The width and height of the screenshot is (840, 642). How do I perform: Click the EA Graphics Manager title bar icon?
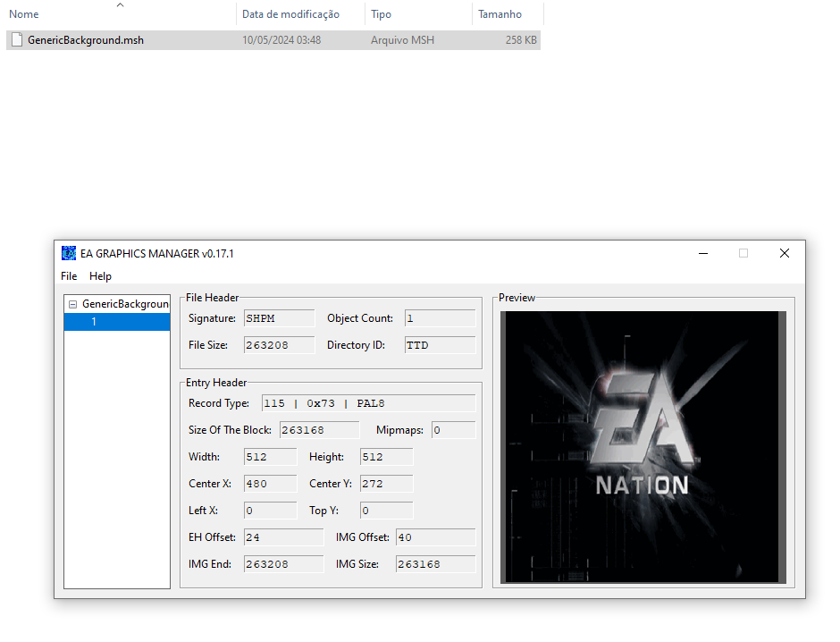69,253
